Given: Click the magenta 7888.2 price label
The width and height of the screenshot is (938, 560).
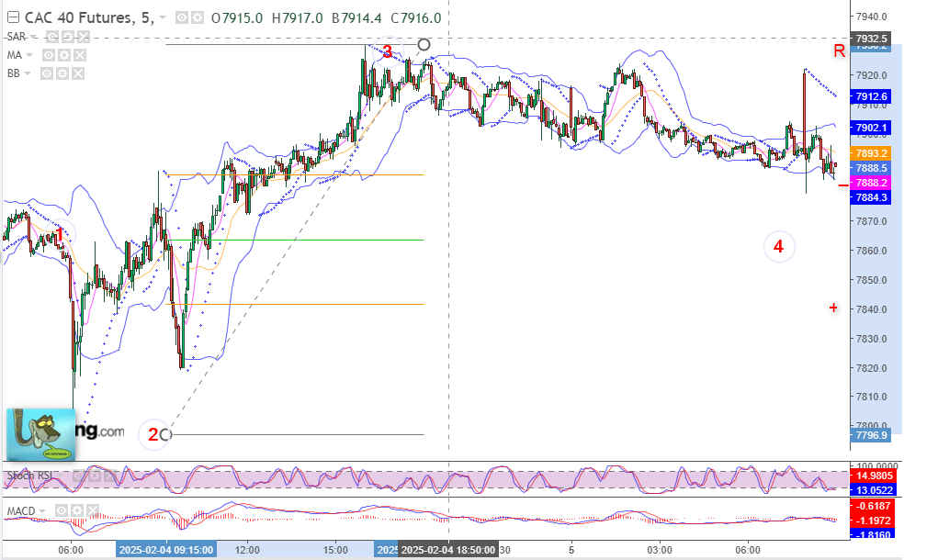Looking at the screenshot, I should click(x=871, y=183).
